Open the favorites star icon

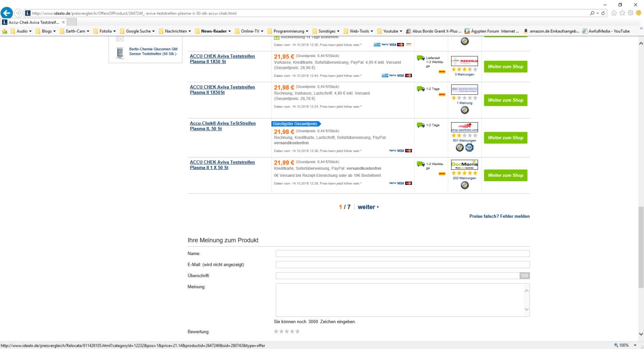point(622,13)
